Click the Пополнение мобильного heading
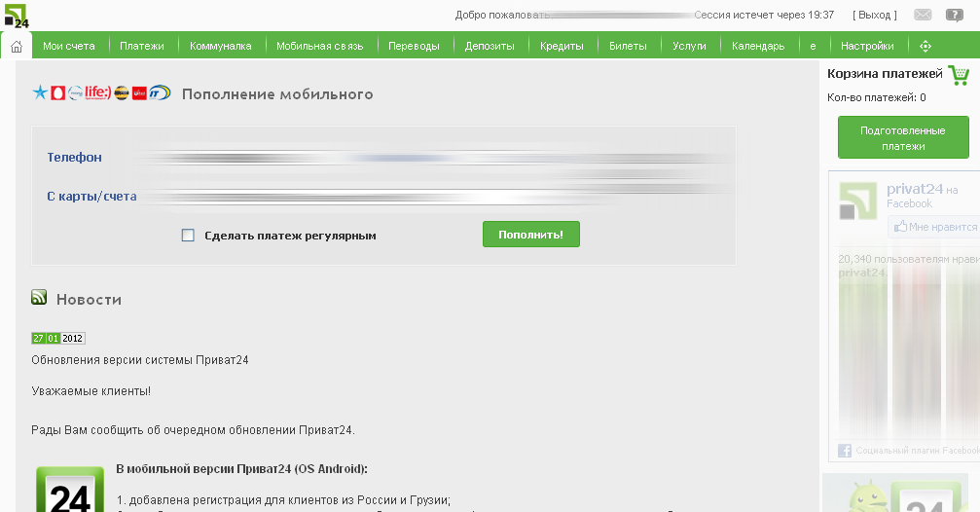The image size is (980, 512). 277,94
